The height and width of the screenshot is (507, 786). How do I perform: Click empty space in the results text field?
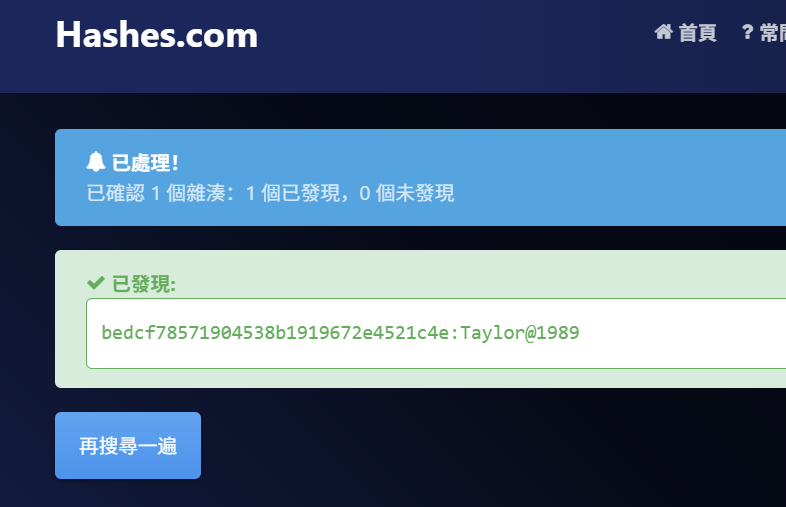[x=682, y=333]
